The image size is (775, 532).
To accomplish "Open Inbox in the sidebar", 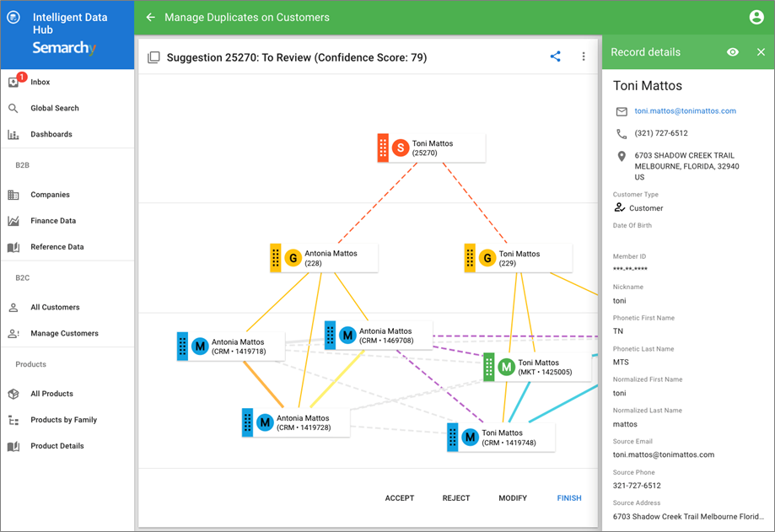I will (67, 82).
